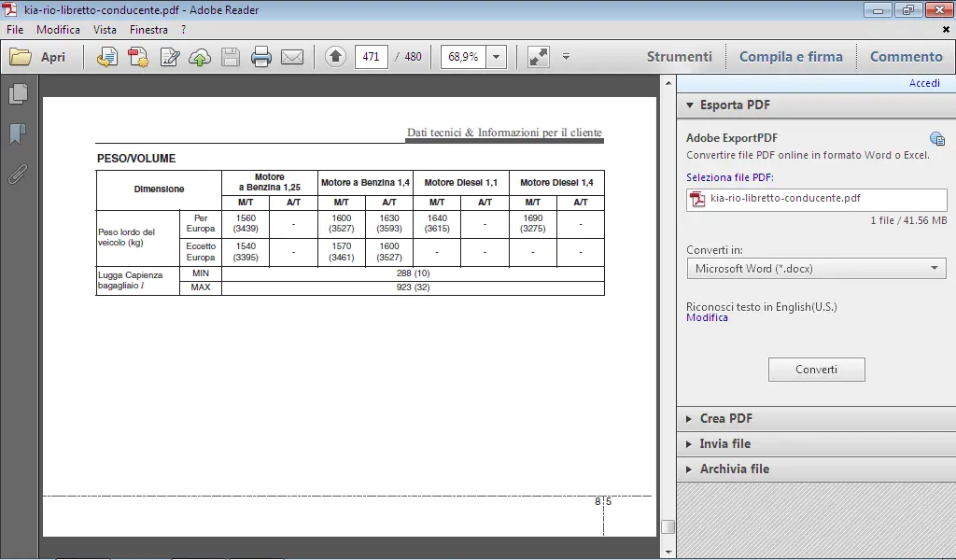Open the bookmarks panel
Screen dimensions: 956x560
click(19, 133)
